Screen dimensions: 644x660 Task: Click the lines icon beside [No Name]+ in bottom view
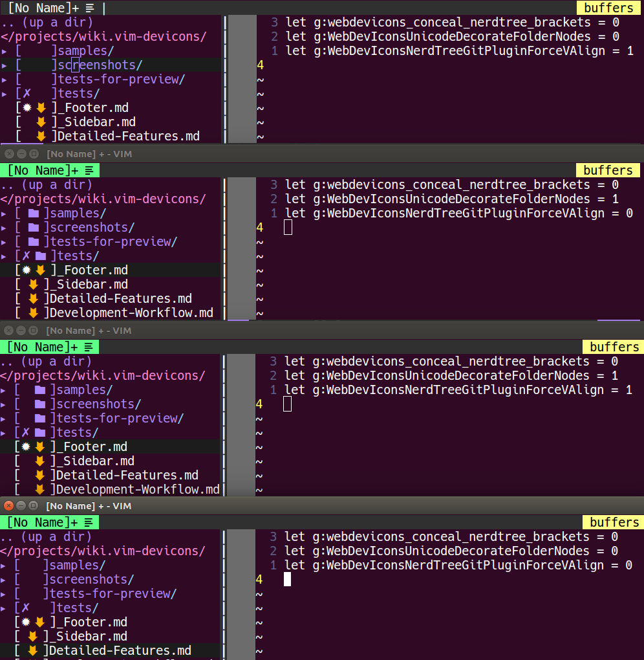click(x=89, y=522)
